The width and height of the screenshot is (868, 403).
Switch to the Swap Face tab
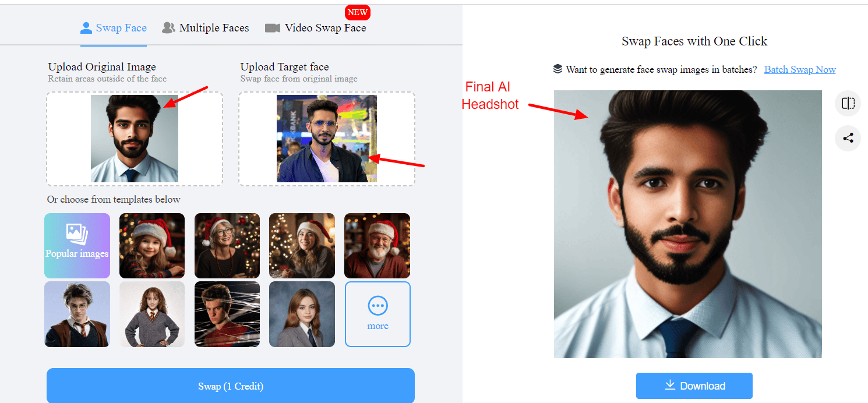[114, 28]
